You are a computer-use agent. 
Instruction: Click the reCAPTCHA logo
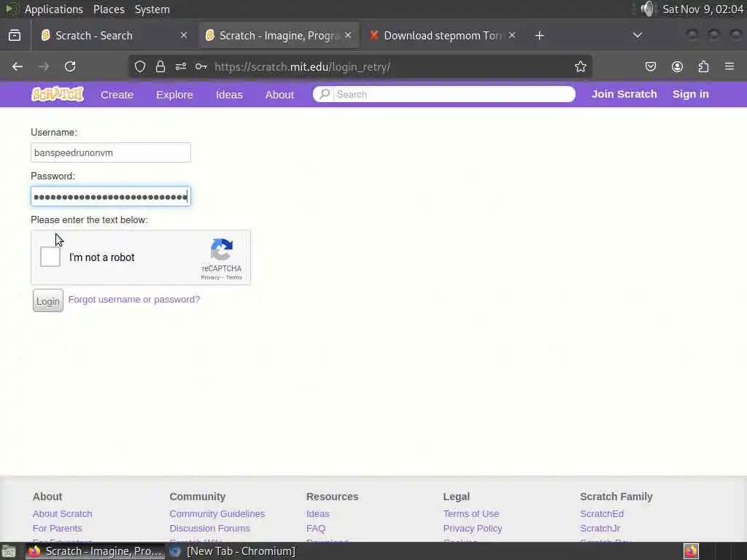point(222,249)
